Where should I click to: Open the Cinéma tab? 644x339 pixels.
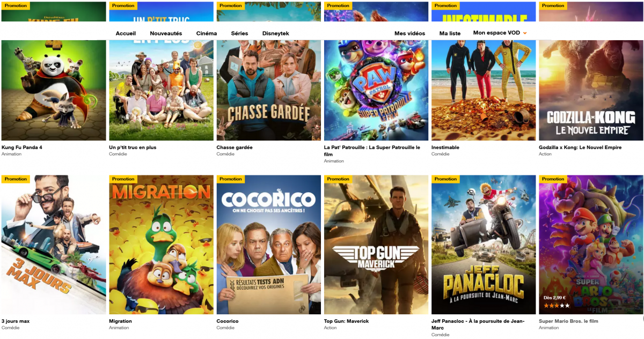click(207, 33)
